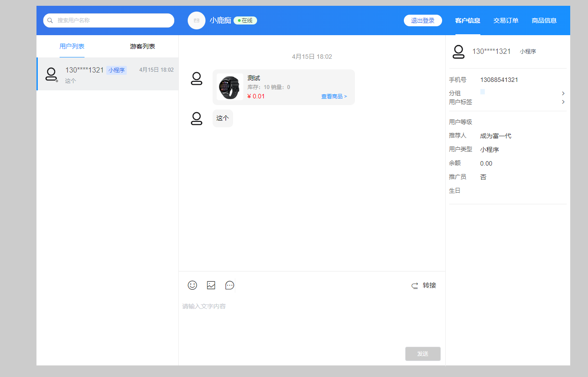This screenshot has height=377, width=588.
Task: Open the 商品信息 tab
Action: coord(544,20)
